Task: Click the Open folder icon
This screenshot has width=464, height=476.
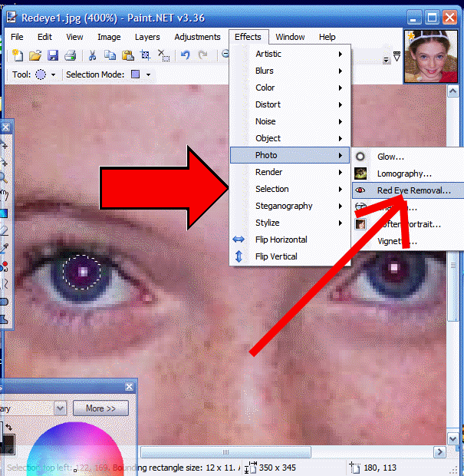Action: point(35,55)
